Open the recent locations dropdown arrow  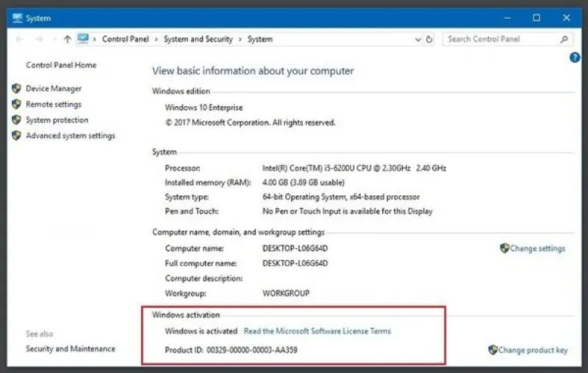pyautogui.click(x=54, y=39)
